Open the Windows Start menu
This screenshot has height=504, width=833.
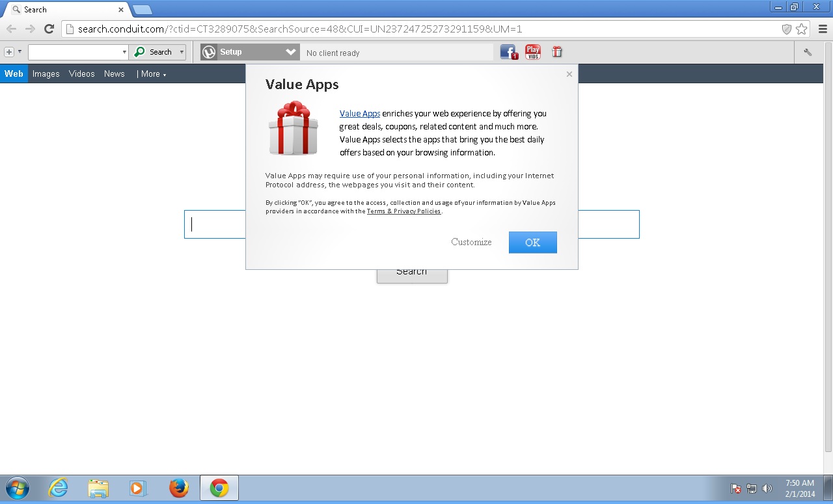click(x=18, y=488)
